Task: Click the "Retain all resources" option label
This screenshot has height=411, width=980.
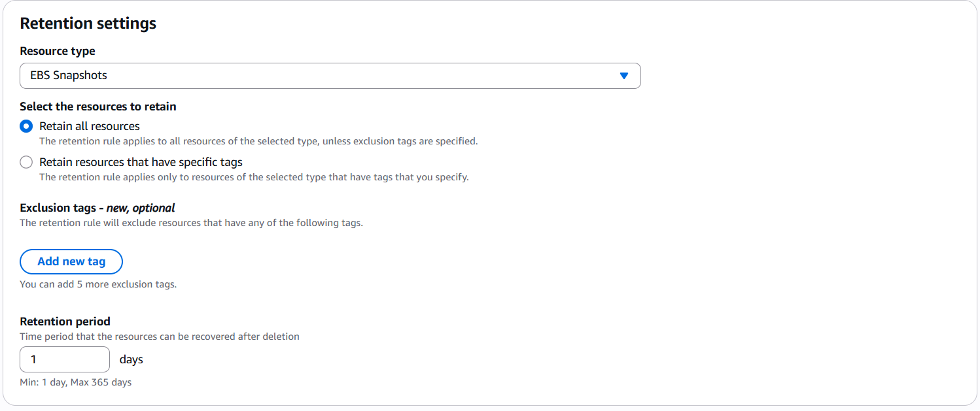Action: [90, 126]
